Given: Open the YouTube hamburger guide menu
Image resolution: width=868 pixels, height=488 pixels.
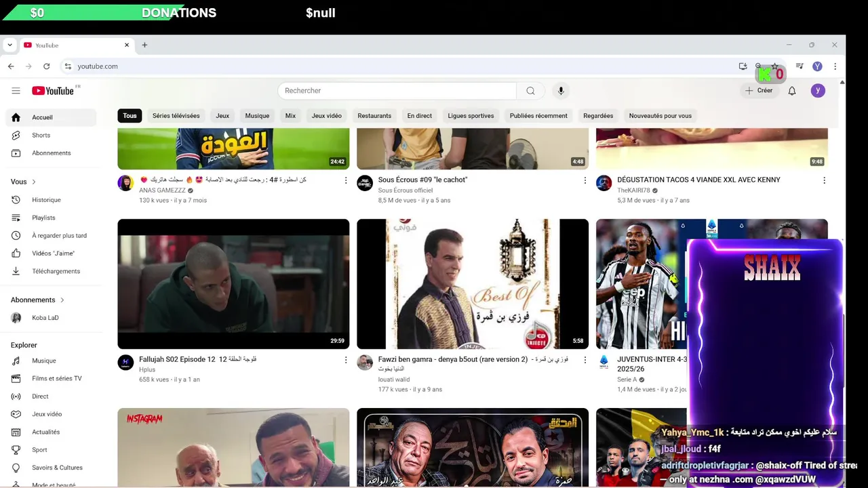Looking at the screenshot, I should coord(16,91).
